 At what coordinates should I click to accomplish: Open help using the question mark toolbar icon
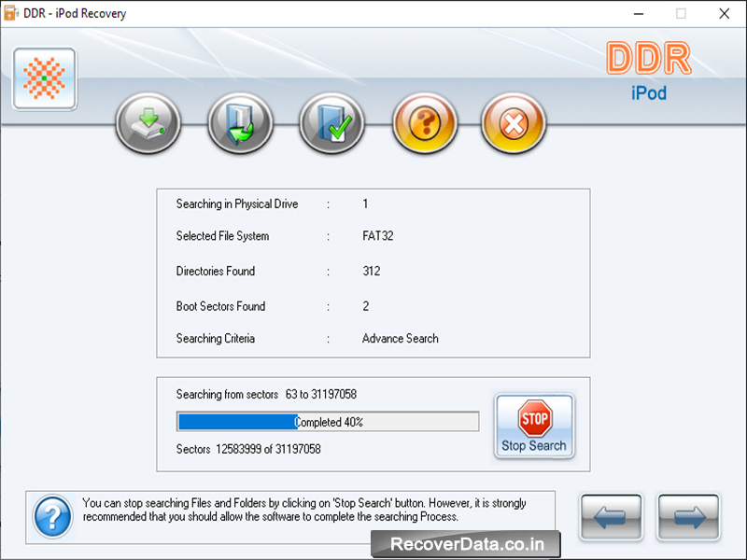click(x=422, y=122)
